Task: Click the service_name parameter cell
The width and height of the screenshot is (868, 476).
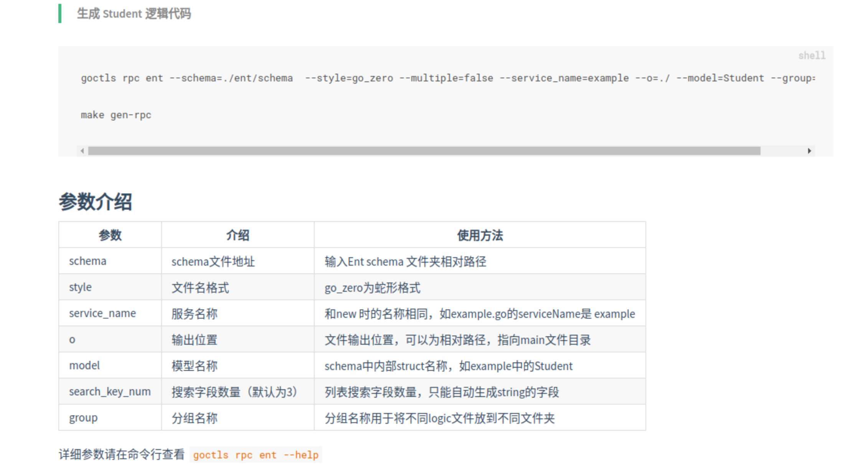Action: coord(102,313)
